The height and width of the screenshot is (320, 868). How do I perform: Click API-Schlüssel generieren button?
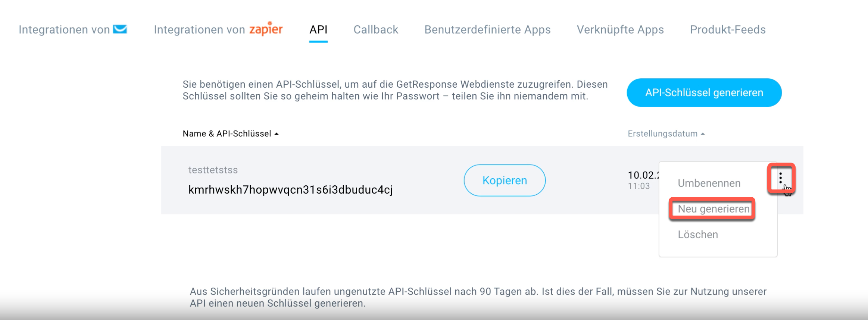(704, 92)
